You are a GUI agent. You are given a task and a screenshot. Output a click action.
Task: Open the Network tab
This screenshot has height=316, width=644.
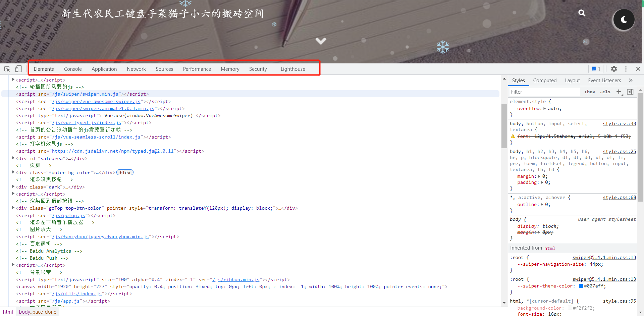pyautogui.click(x=136, y=69)
